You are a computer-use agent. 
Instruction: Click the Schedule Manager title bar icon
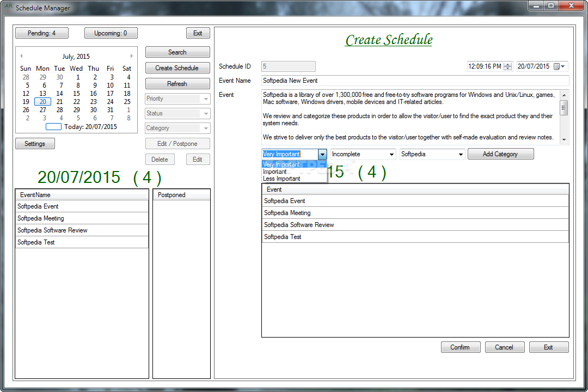click(9, 8)
